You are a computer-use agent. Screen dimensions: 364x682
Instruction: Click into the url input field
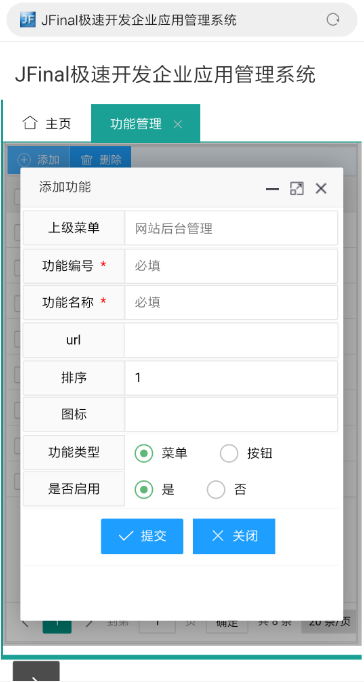[x=231, y=340]
